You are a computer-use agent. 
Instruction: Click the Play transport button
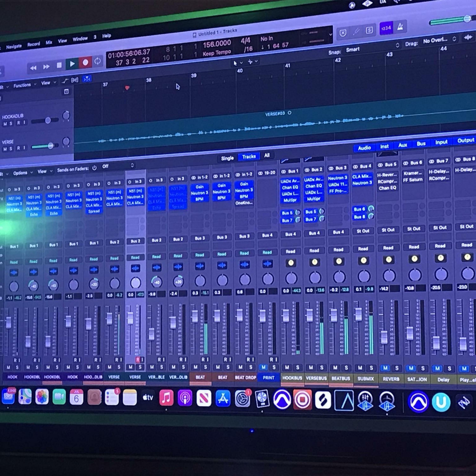72,64
